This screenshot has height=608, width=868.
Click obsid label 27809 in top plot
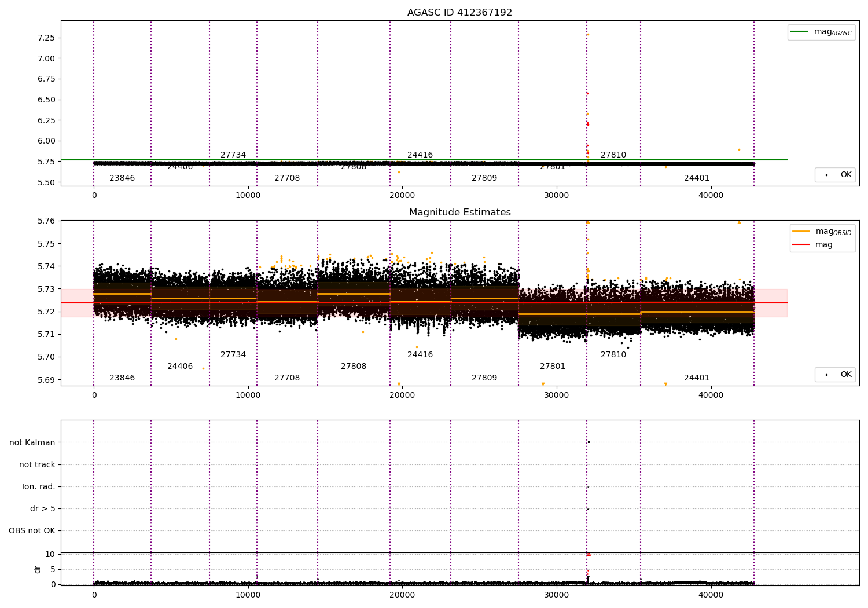[x=484, y=178]
